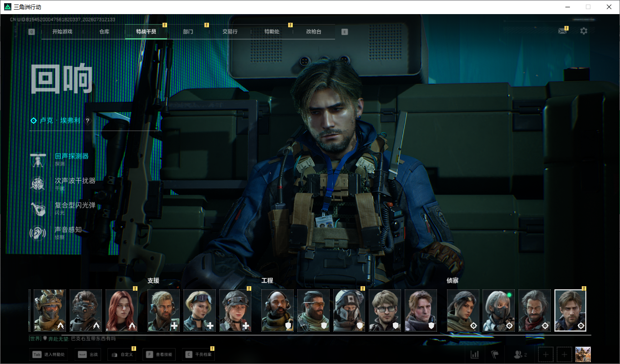This screenshot has width=620, height=364.
Task: Click the 工程 category label
Action: pos(267,281)
